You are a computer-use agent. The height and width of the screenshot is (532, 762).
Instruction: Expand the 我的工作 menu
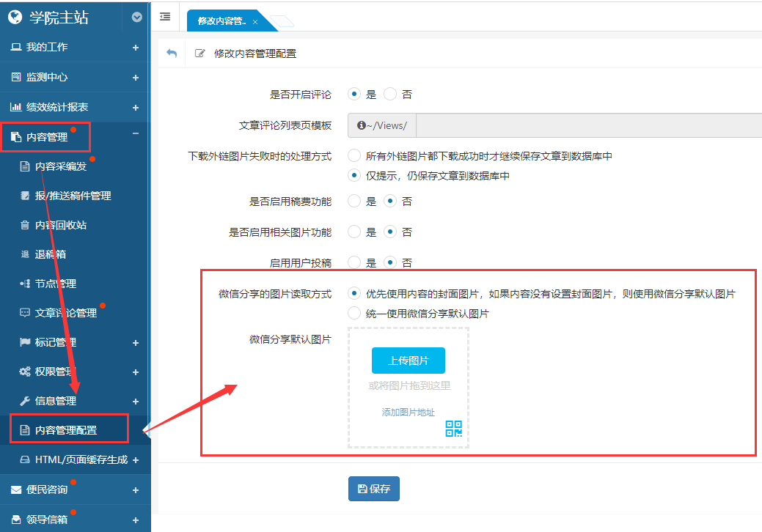point(135,48)
